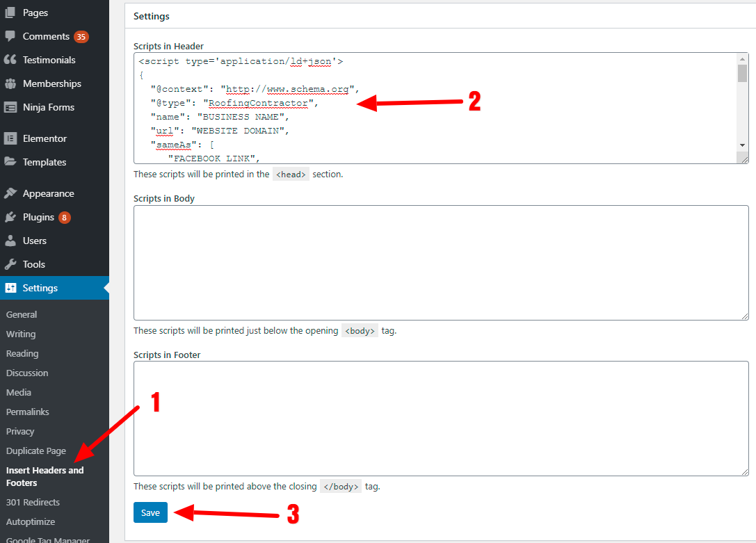756x543 pixels.
Task: Click the Memberships group icon
Action: pos(10,83)
